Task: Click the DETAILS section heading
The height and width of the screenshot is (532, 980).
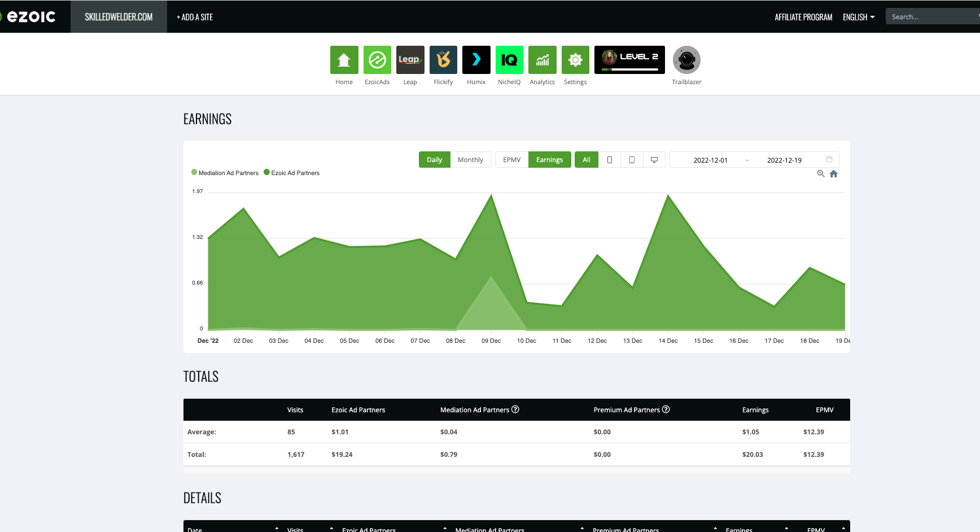Action: point(202,498)
